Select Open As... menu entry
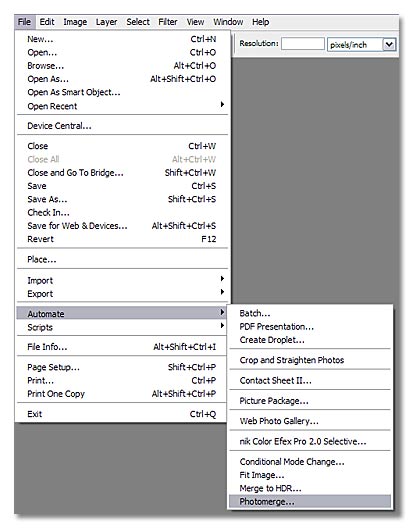The width and height of the screenshot is (413, 528). (122, 79)
